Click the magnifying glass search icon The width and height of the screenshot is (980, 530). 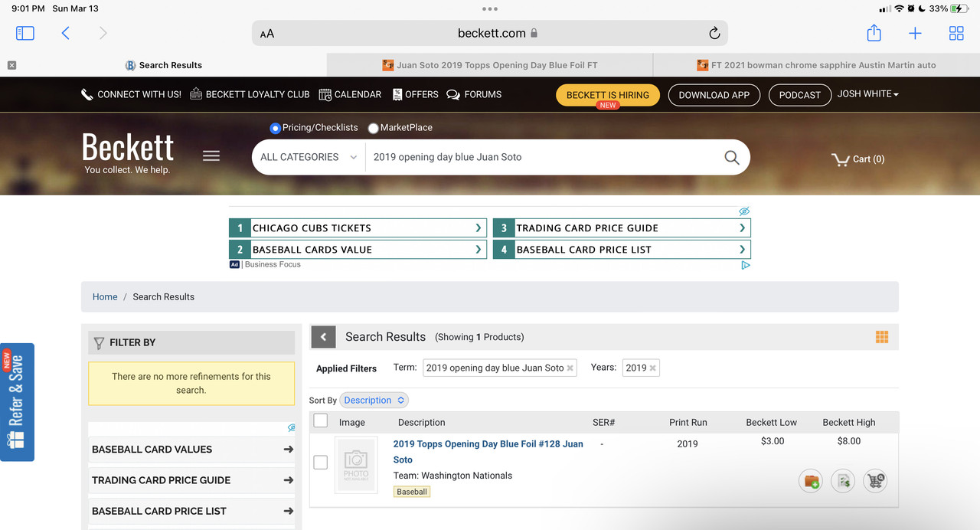[x=732, y=157]
